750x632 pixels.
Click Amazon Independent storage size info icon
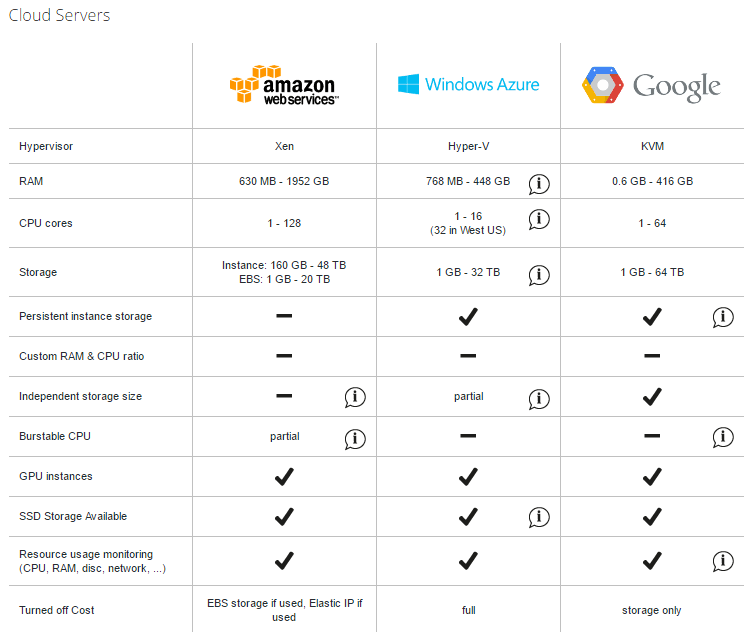click(x=355, y=397)
